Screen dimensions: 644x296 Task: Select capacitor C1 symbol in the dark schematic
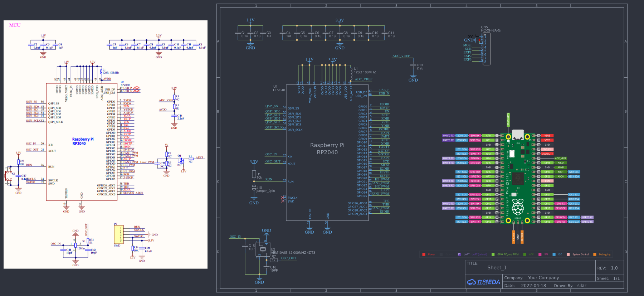coord(238,33)
